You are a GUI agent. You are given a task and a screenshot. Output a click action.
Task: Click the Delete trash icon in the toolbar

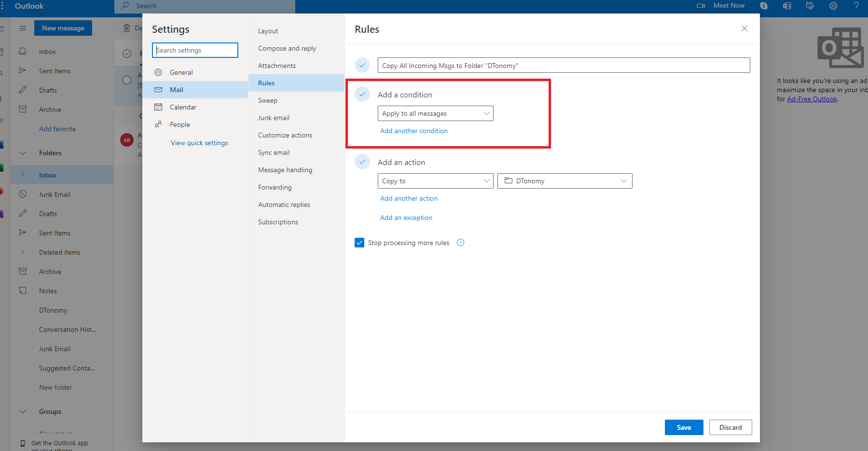click(127, 28)
